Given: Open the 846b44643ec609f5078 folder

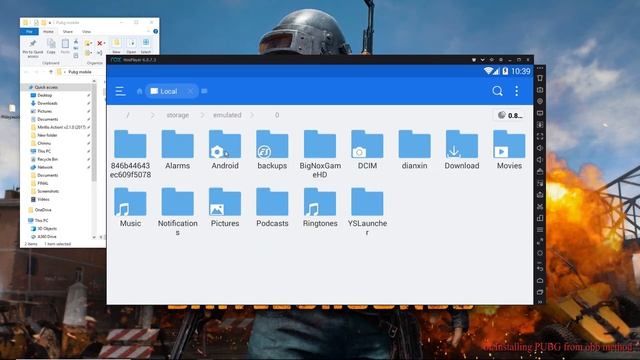Looking at the screenshot, I should [x=130, y=154].
